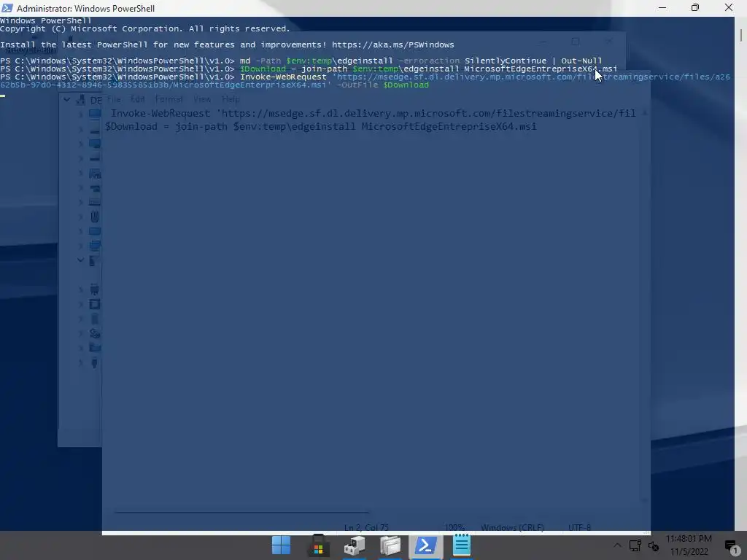The height and width of the screenshot is (560, 747).
Task: Open the faint Notepad Edit menu
Action: click(x=138, y=99)
